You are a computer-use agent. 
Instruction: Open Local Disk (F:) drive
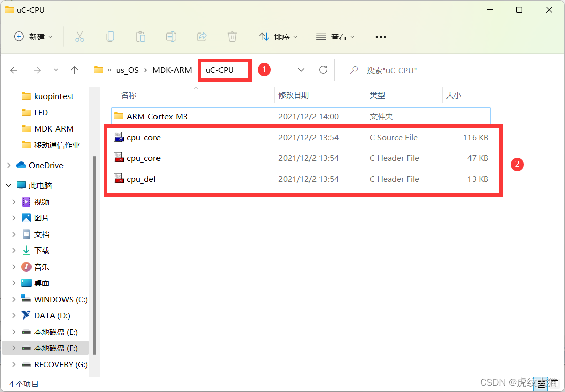55,348
